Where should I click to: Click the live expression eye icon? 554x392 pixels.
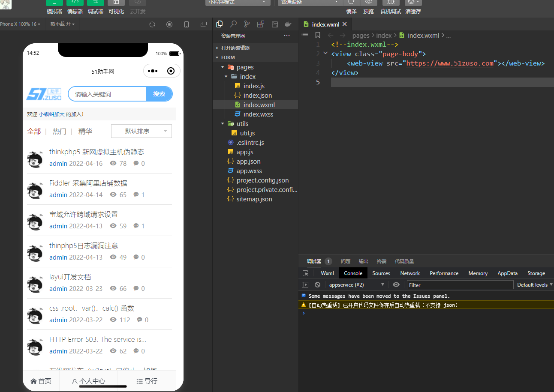click(x=396, y=284)
